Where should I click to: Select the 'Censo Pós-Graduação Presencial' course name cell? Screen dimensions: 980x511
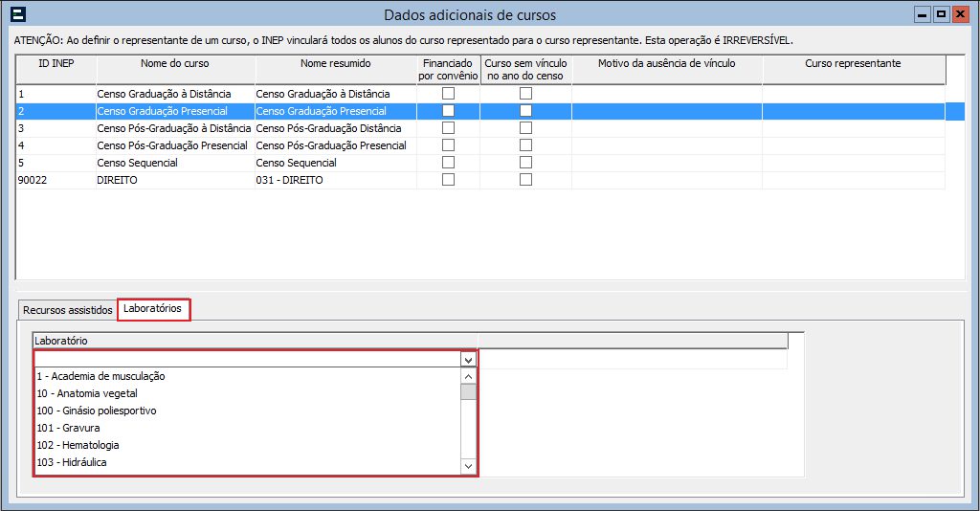tap(175, 144)
